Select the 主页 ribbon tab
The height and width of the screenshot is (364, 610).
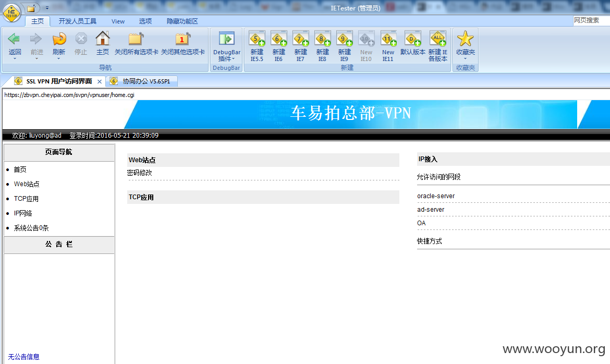click(38, 21)
